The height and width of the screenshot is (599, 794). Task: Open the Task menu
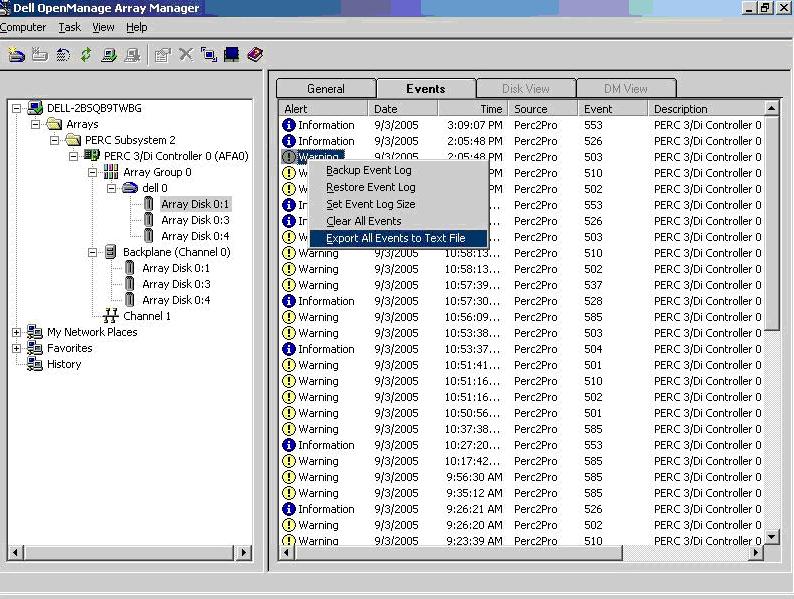point(69,27)
